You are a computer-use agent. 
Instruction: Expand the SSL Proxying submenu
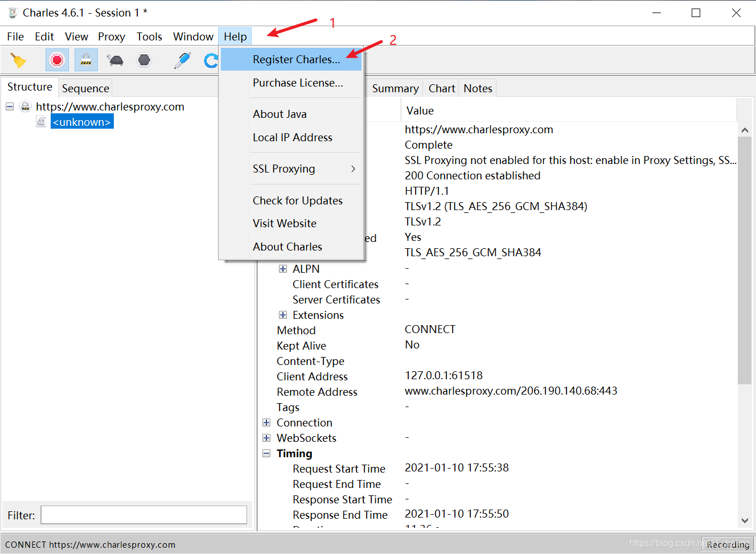click(291, 169)
